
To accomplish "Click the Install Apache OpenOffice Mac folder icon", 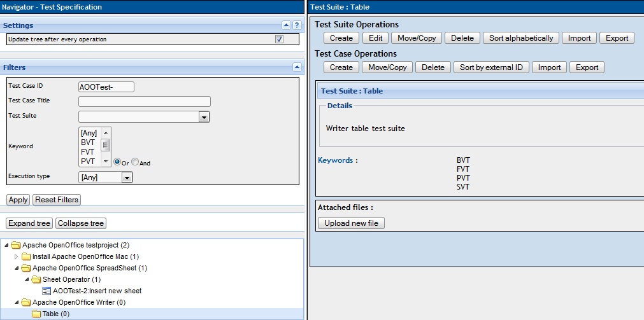I will [26, 257].
